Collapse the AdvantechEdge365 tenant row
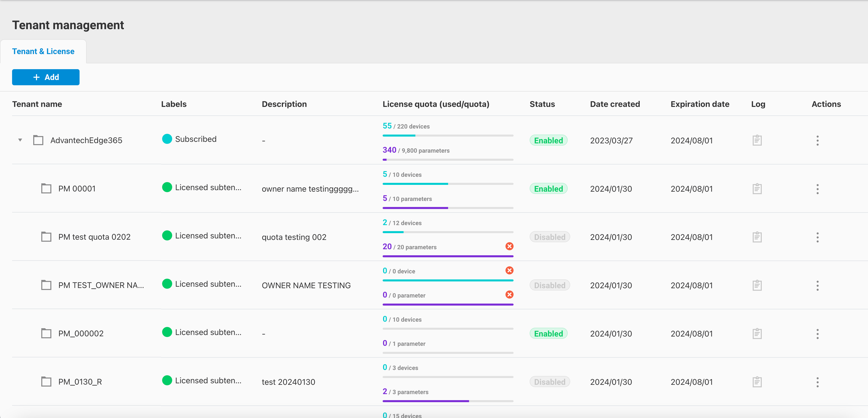 pos(20,140)
